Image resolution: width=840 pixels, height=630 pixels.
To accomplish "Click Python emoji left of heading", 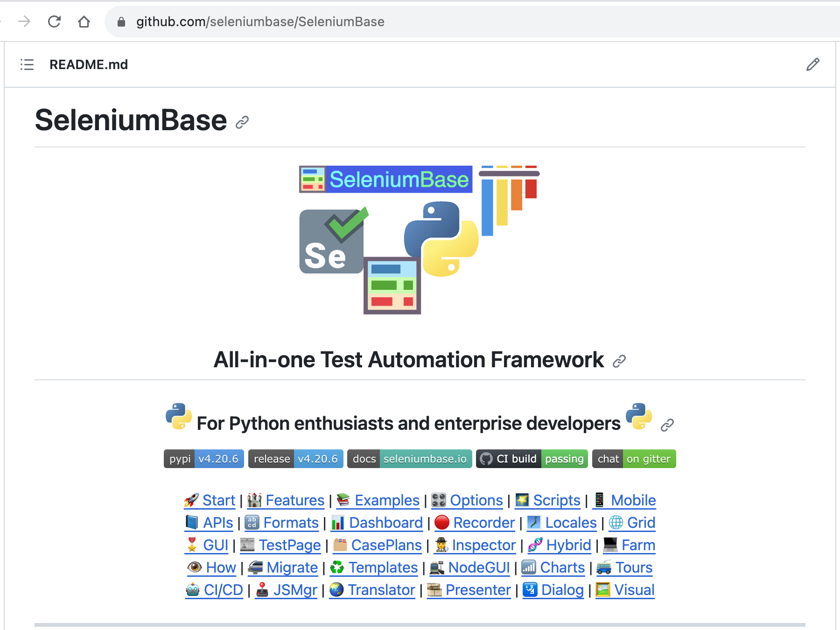I will 179,416.
